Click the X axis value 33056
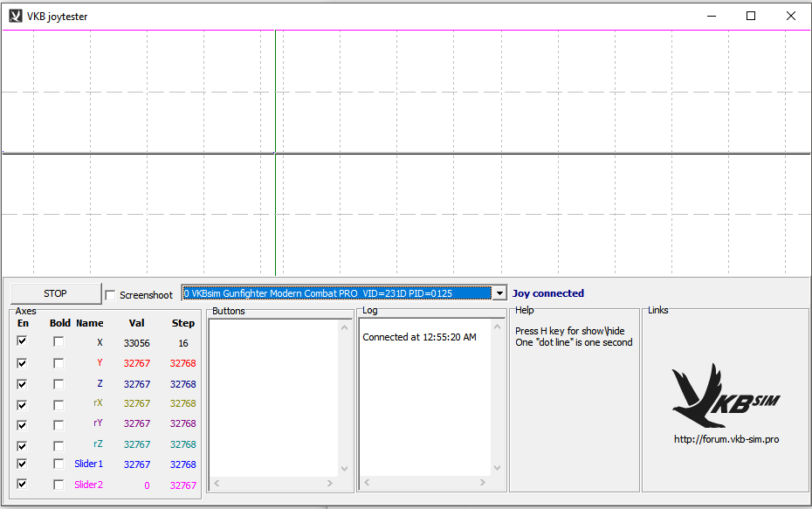Viewport: 812px width, 509px height. [x=137, y=343]
